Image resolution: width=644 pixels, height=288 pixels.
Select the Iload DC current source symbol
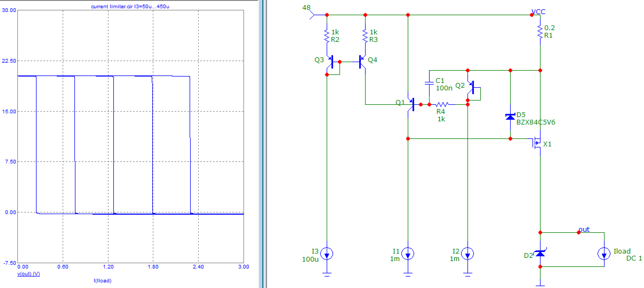pyautogui.click(x=604, y=254)
